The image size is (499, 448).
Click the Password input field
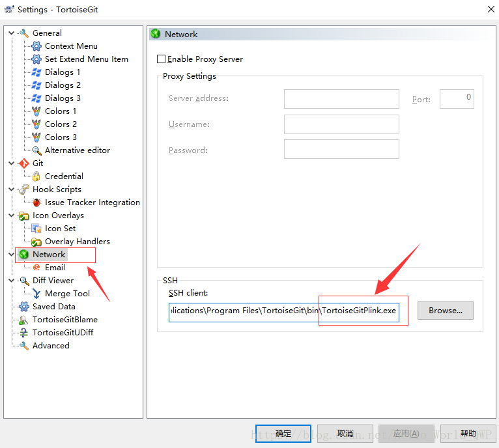[x=341, y=149]
